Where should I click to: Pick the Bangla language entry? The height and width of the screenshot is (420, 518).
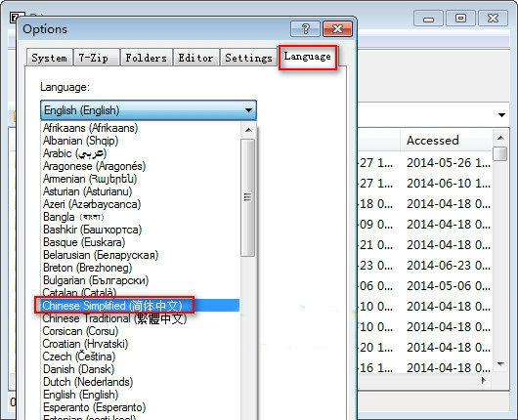[x=141, y=217]
